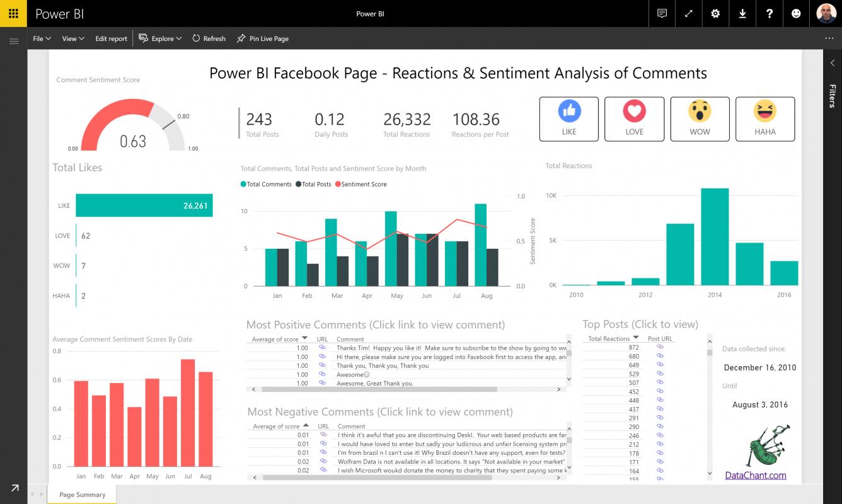The height and width of the screenshot is (504, 842).
Task: Open the user profile picture
Action: click(x=826, y=13)
